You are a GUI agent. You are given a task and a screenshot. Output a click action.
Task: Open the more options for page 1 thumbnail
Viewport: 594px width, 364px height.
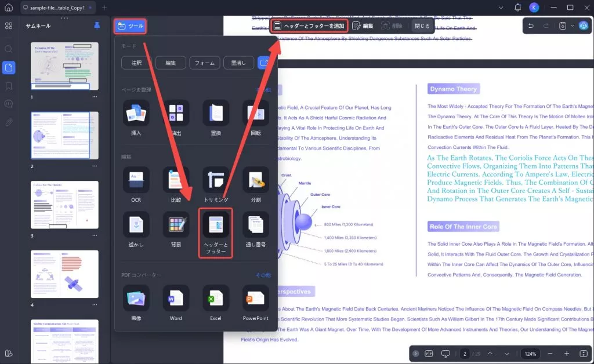(95, 97)
